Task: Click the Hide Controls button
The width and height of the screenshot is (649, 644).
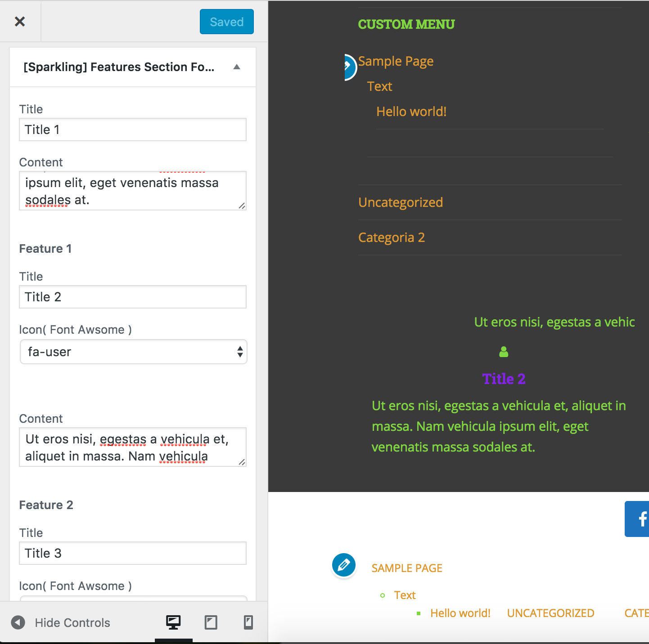Action: coord(72,622)
